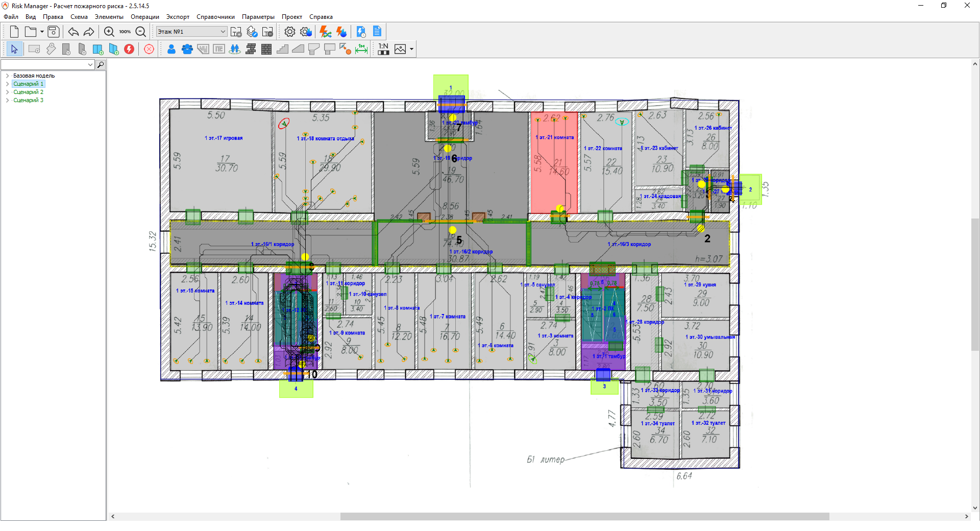The image size is (980, 531).
Task: Run fire hazard calculation icon
Action: [x=341, y=32]
